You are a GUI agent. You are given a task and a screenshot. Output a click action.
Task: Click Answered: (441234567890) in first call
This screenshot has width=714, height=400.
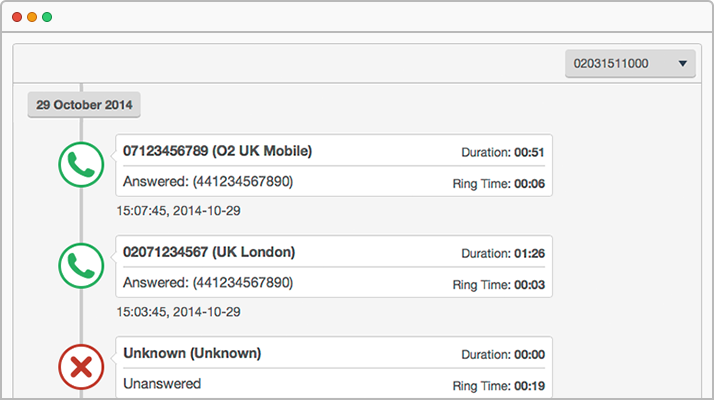click(208, 181)
